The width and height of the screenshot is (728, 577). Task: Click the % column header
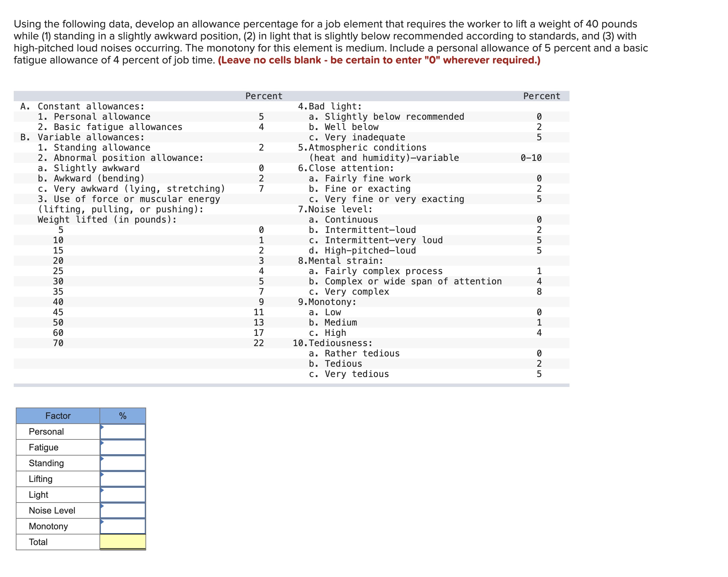[x=122, y=416]
